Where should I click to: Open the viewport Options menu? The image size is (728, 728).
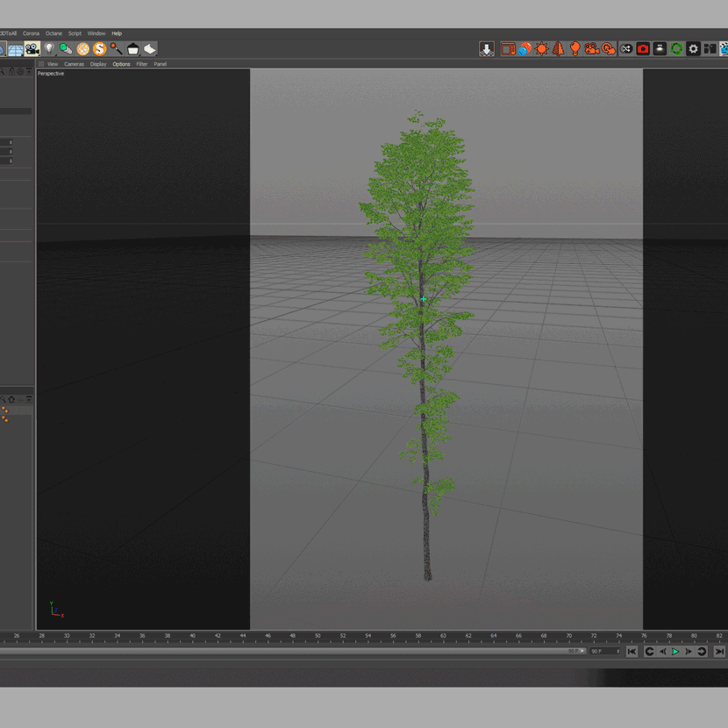coord(121,64)
